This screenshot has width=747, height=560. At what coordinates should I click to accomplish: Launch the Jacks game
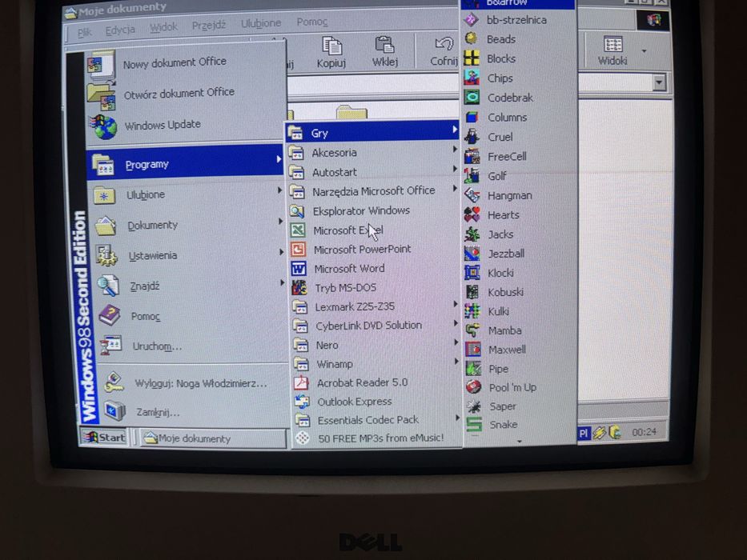(518, 234)
